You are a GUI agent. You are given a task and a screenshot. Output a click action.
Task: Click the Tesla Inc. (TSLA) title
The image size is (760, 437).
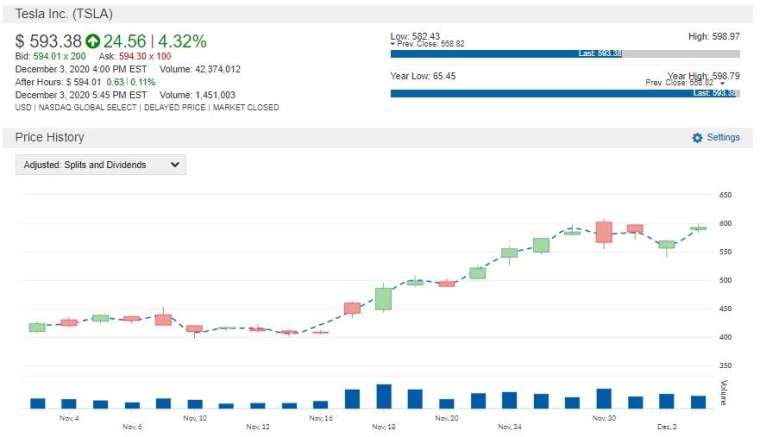pos(64,14)
